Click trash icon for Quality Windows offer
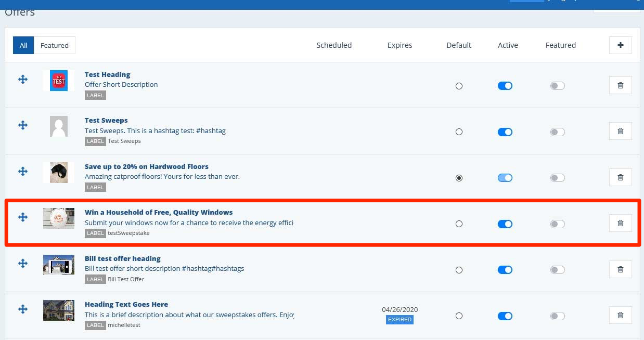Screen dimensions: 644x340 coord(620,223)
